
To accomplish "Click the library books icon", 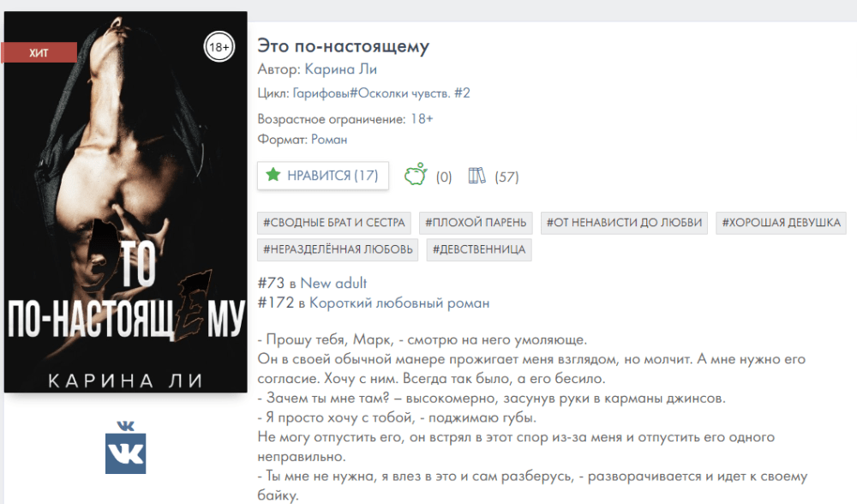I will coord(476,176).
